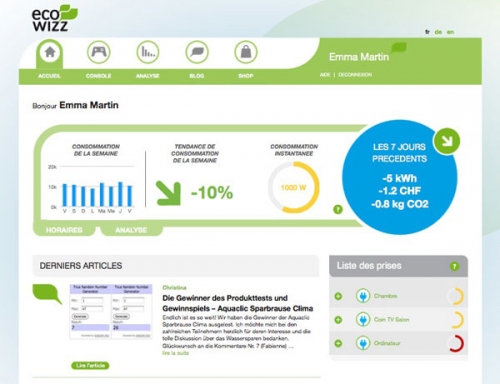Switch language to en
This screenshot has width=500, height=384.
click(450, 32)
